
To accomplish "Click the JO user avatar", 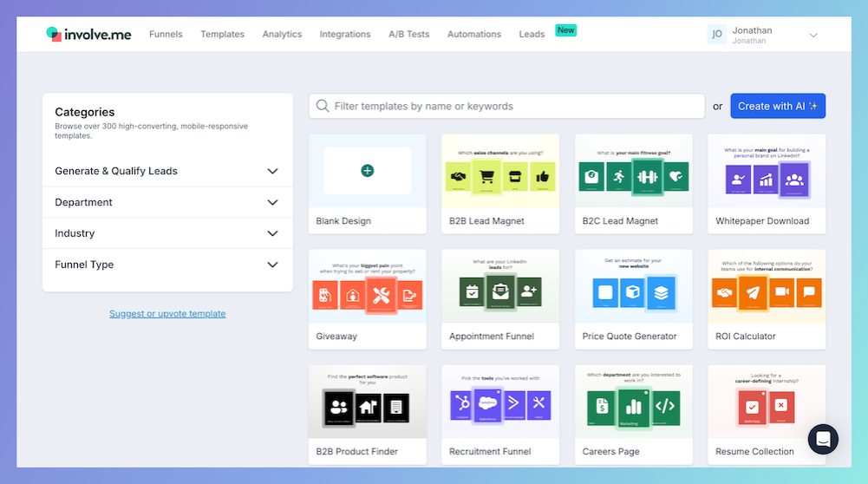I will click(x=717, y=35).
